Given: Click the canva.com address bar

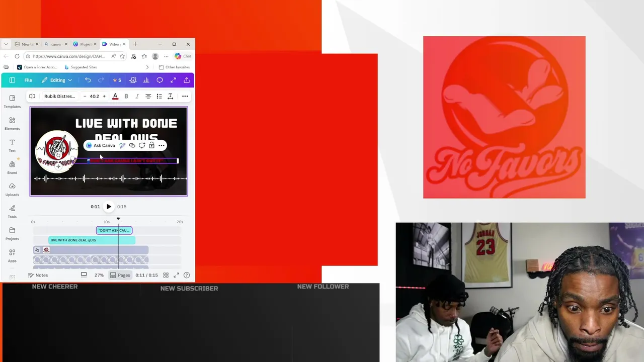Looking at the screenshot, I should pyautogui.click(x=68, y=56).
